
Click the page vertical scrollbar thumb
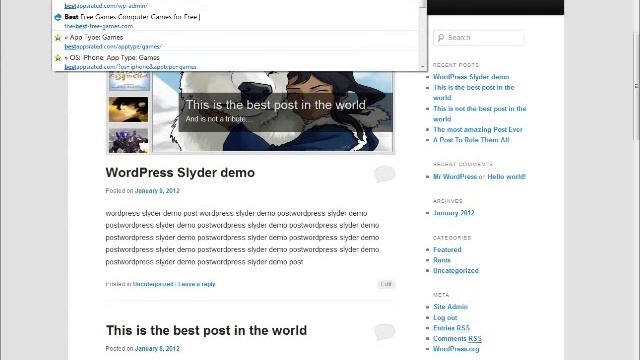coord(636,85)
